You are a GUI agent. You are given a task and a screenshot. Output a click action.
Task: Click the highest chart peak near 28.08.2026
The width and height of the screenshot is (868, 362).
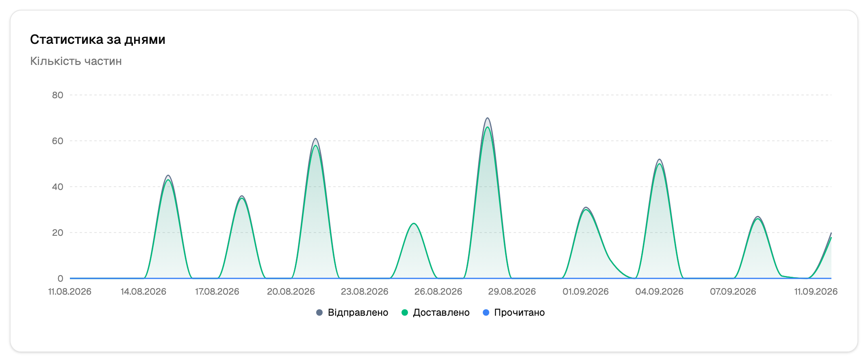[488, 119]
